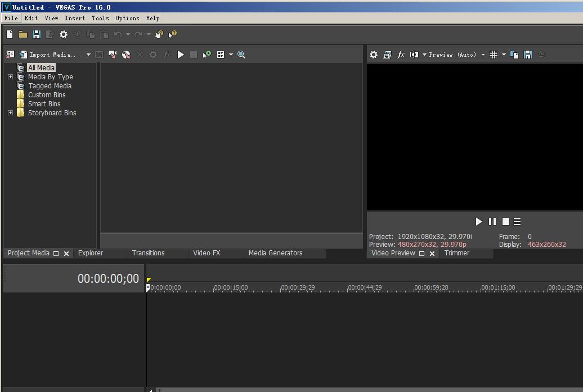
Task: Start media preview in Project Media toolbar
Action: click(181, 55)
